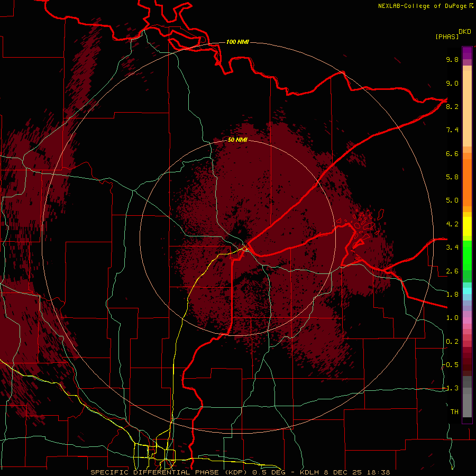The image size is (476, 476).
Task: Select the 7.4 scale value
Action: 452,130
